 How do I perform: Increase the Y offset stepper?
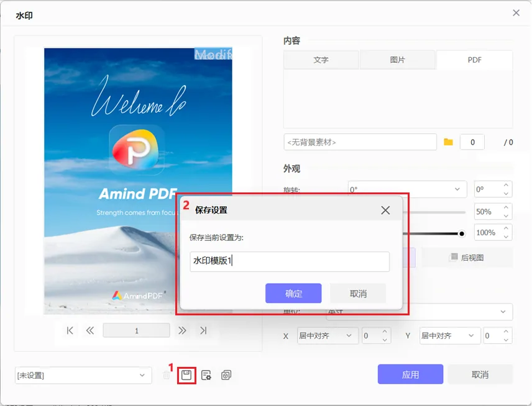pos(506,331)
